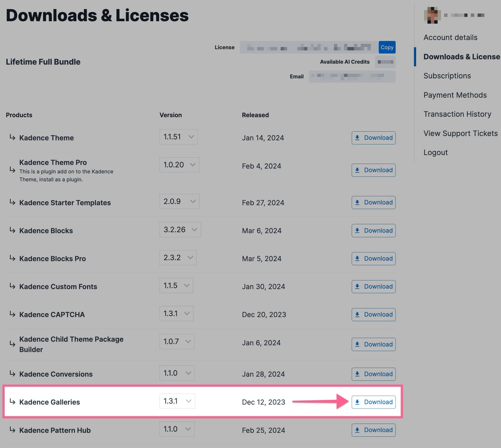Select the Kadence Galleries product name
501x448 pixels.
pos(50,402)
